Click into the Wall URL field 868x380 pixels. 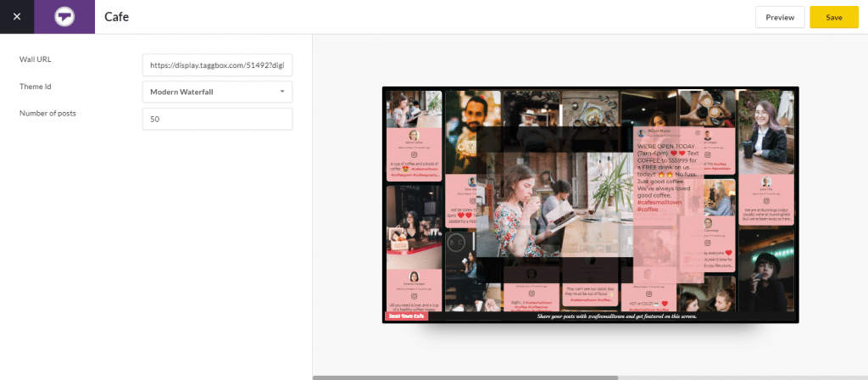click(217, 64)
